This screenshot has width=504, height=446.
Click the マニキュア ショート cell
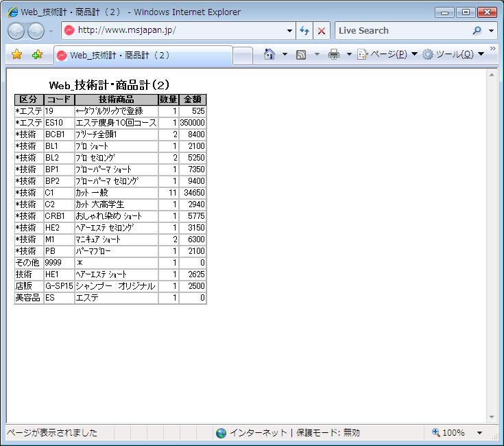click(117, 239)
